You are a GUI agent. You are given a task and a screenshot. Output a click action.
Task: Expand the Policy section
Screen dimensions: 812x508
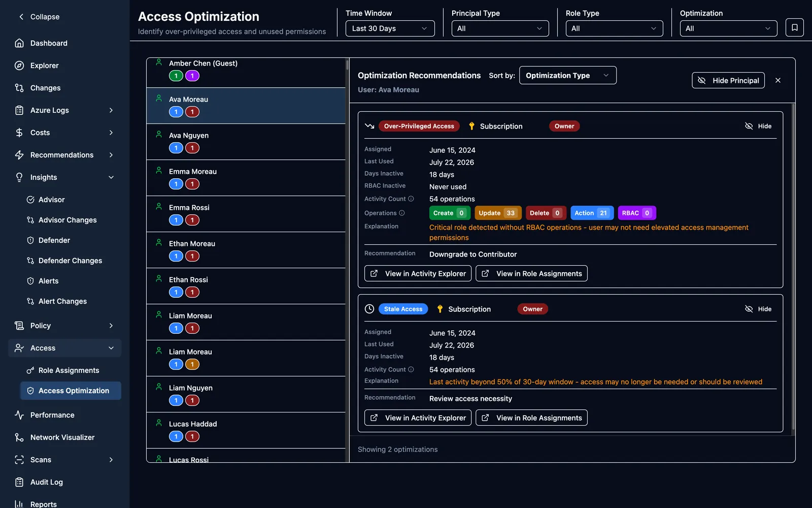tap(65, 326)
